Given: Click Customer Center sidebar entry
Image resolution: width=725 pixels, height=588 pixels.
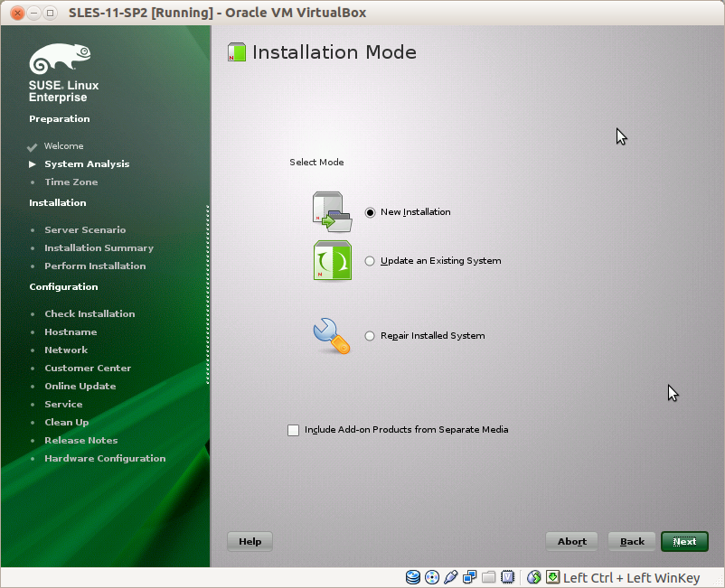Looking at the screenshot, I should (x=88, y=369).
